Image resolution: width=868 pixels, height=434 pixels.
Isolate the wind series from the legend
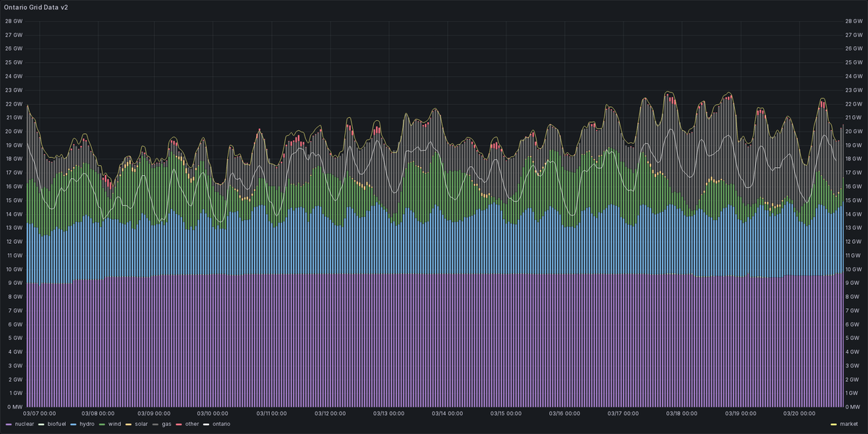click(114, 425)
